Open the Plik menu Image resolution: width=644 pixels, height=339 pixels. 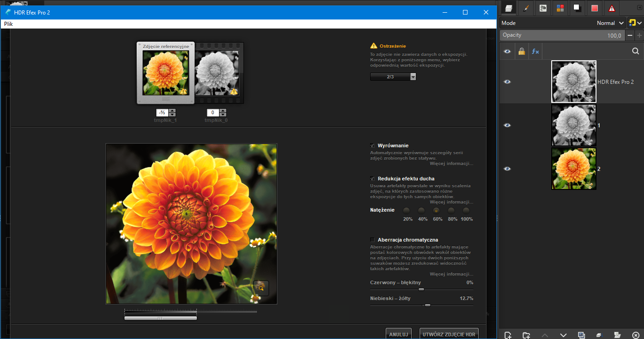pos(8,24)
